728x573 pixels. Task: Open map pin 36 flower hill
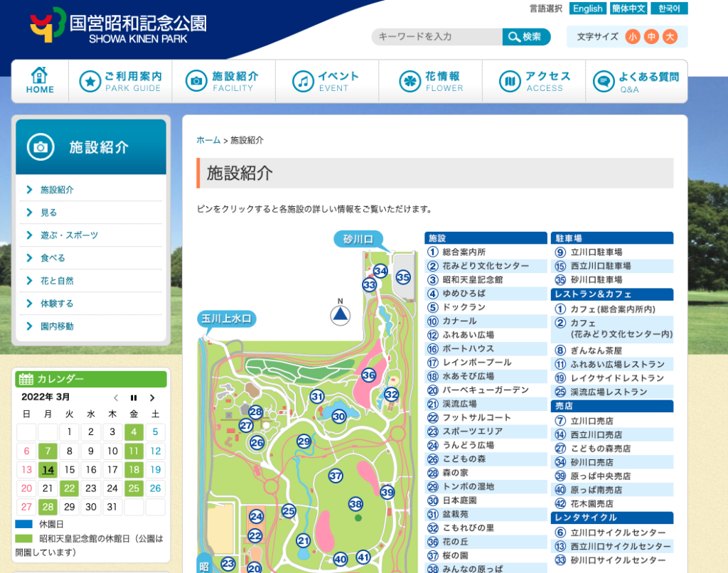(368, 375)
